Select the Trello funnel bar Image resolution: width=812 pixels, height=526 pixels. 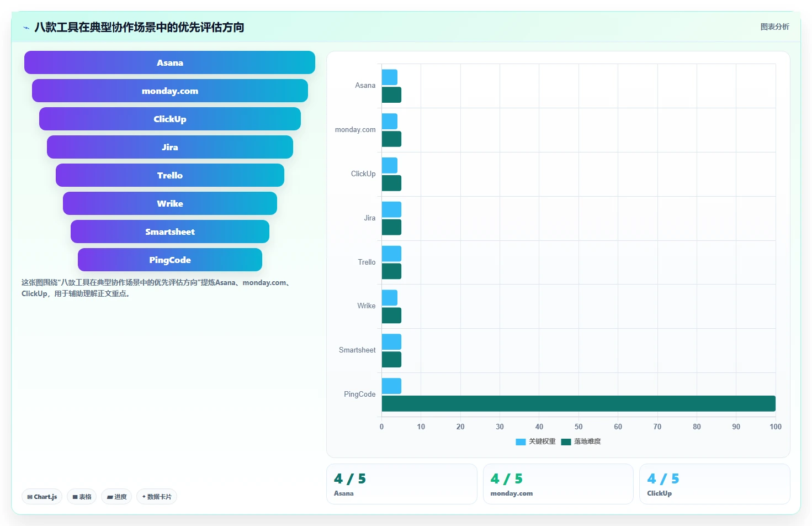point(169,175)
